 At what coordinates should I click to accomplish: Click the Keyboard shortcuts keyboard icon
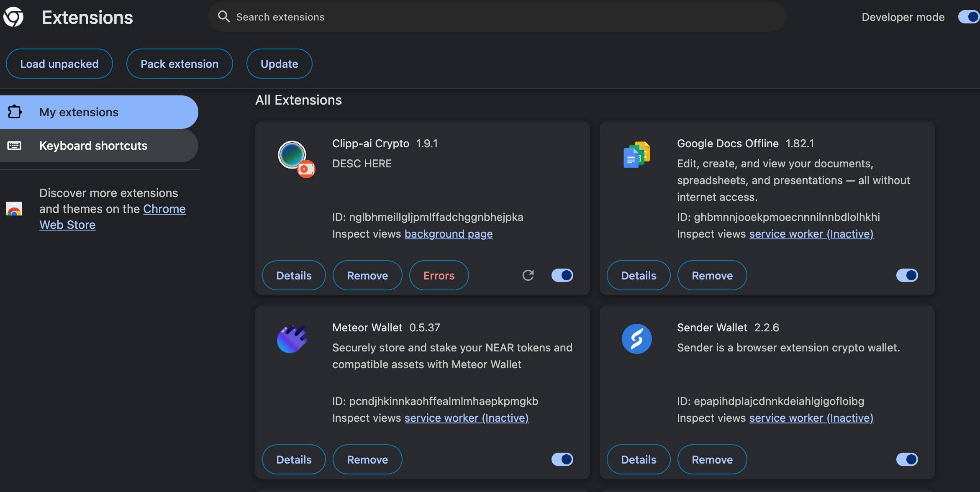(x=14, y=146)
